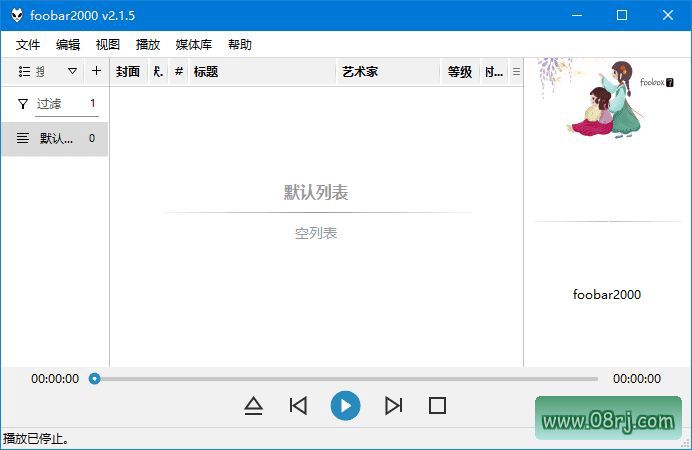Skip to the previous track
This screenshot has width=692, height=450.
pyautogui.click(x=298, y=405)
